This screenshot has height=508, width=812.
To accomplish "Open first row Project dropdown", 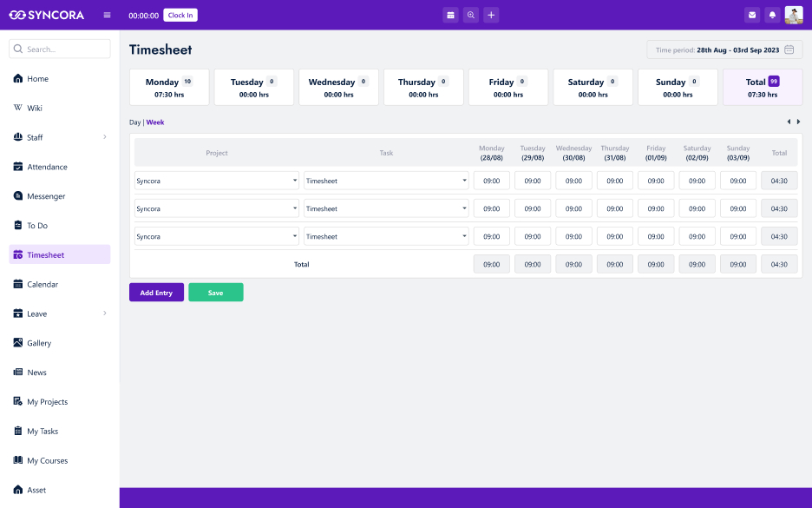I will [x=217, y=181].
